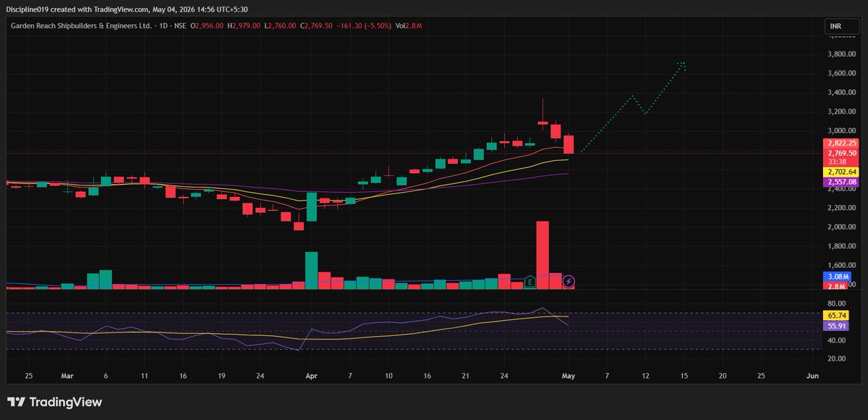Click the yellow 65.74 RSI average label
The image size is (868, 420).
835,316
